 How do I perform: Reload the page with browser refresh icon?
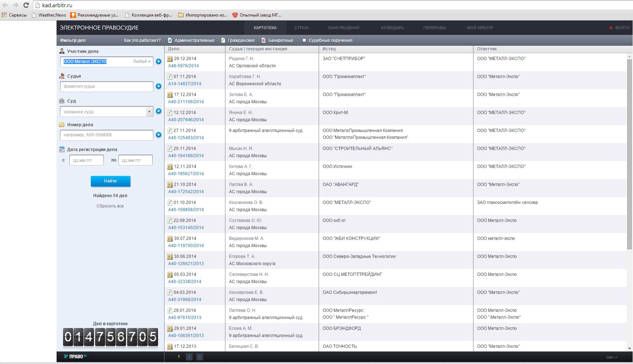coord(26,5)
